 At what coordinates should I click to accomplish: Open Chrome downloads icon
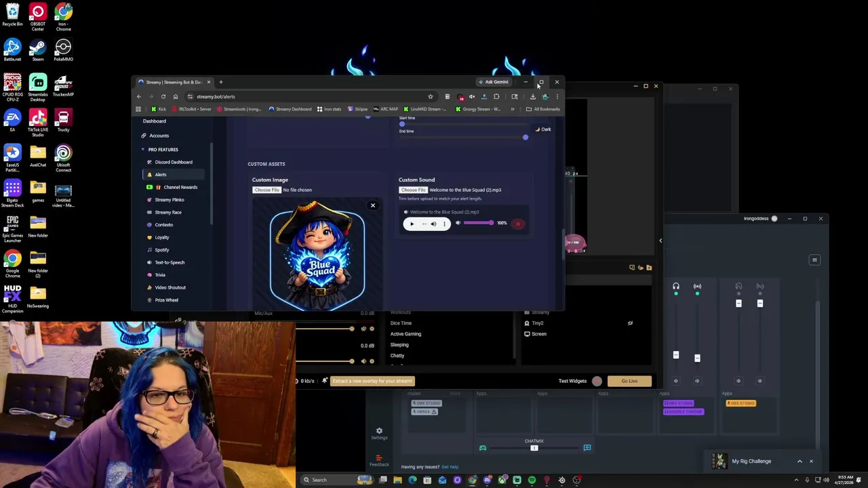click(x=532, y=96)
